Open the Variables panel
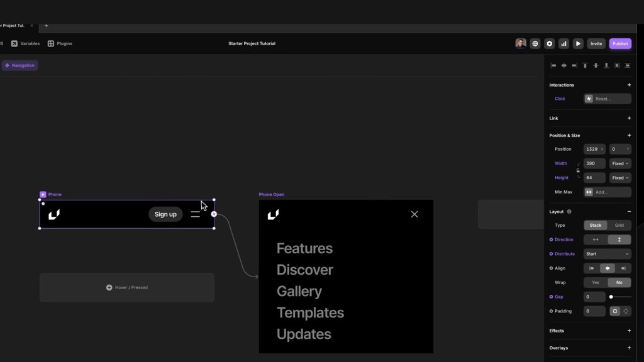Image resolution: width=644 pixels, height=362 pixels. pos(26,43)
